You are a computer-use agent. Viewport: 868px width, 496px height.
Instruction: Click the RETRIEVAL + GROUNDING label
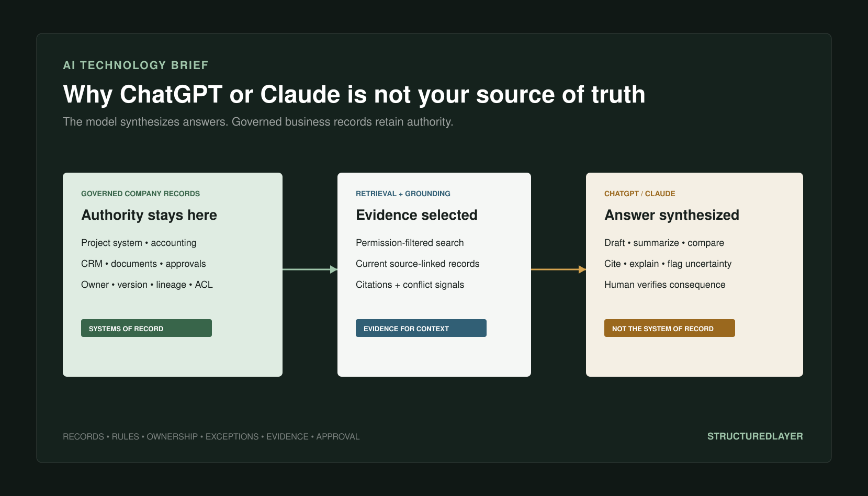click(403, 194)
